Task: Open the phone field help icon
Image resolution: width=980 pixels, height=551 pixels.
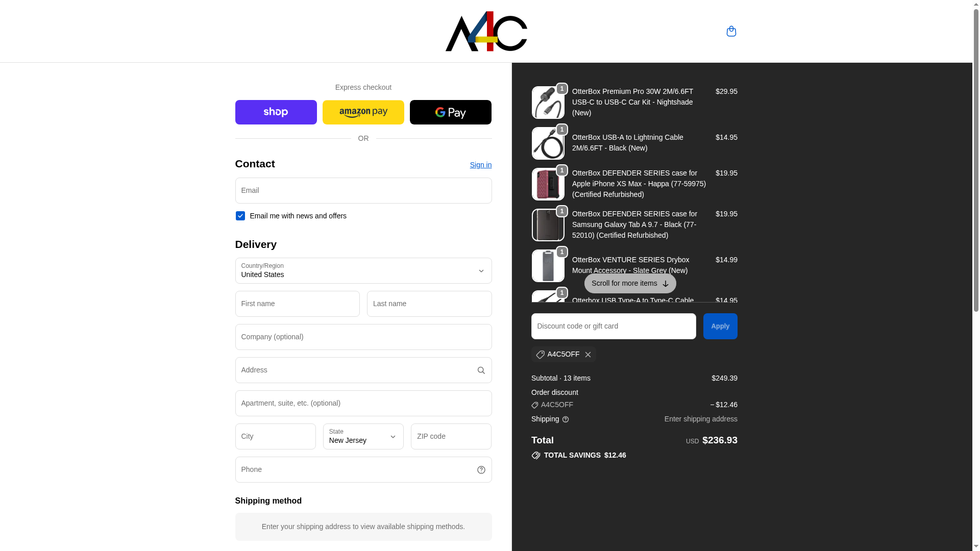Action: coord(481,470)
